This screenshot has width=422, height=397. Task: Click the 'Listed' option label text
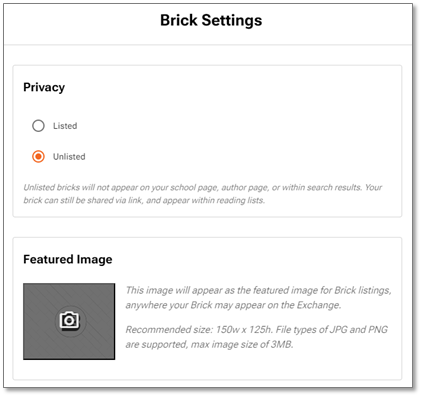coord(65,126)
